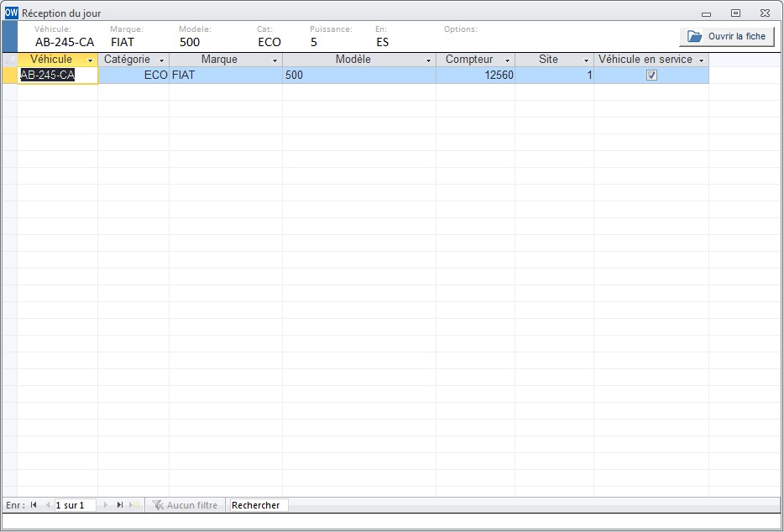784x532 pixels.
Task: Open the Marque column dropdown arrow
Action: coord(275,60)
